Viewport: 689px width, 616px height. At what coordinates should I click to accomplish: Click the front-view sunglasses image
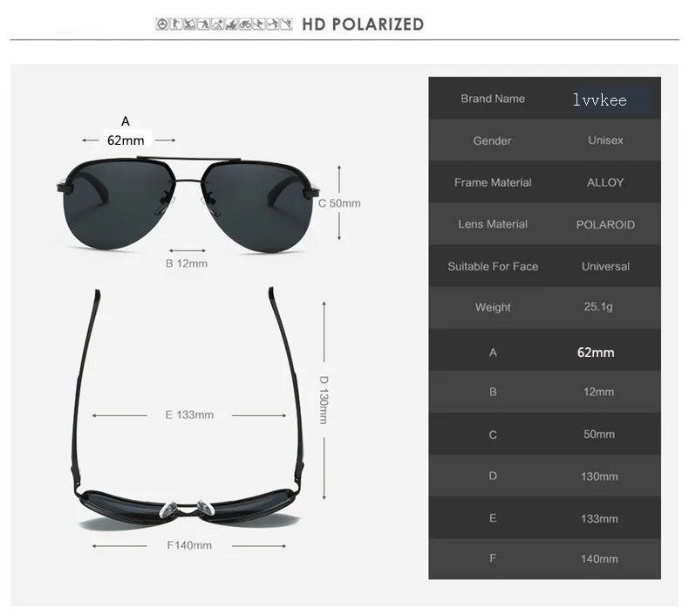tap(188, 204)
